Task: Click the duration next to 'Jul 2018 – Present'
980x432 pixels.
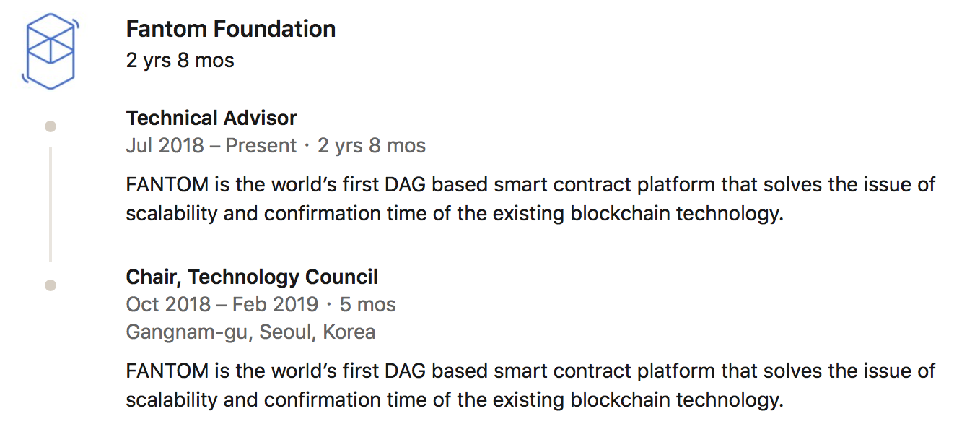Action: coord(372,146)
